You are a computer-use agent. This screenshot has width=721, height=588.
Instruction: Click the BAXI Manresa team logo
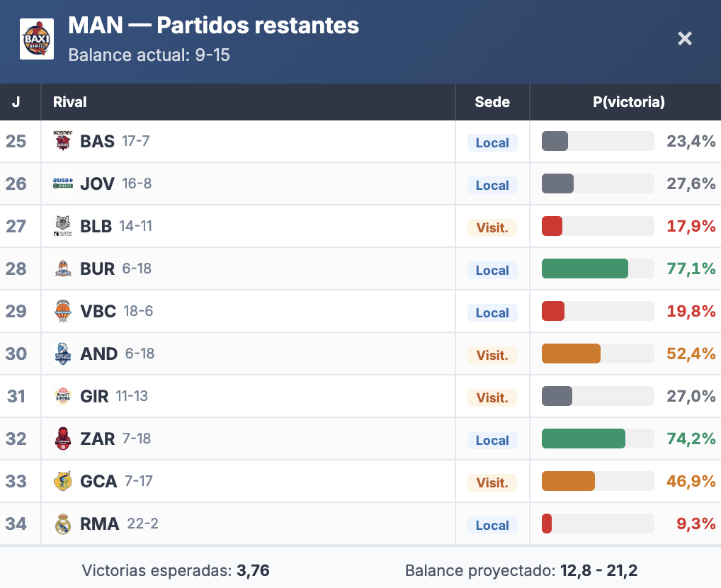click(x=37, y=40)
